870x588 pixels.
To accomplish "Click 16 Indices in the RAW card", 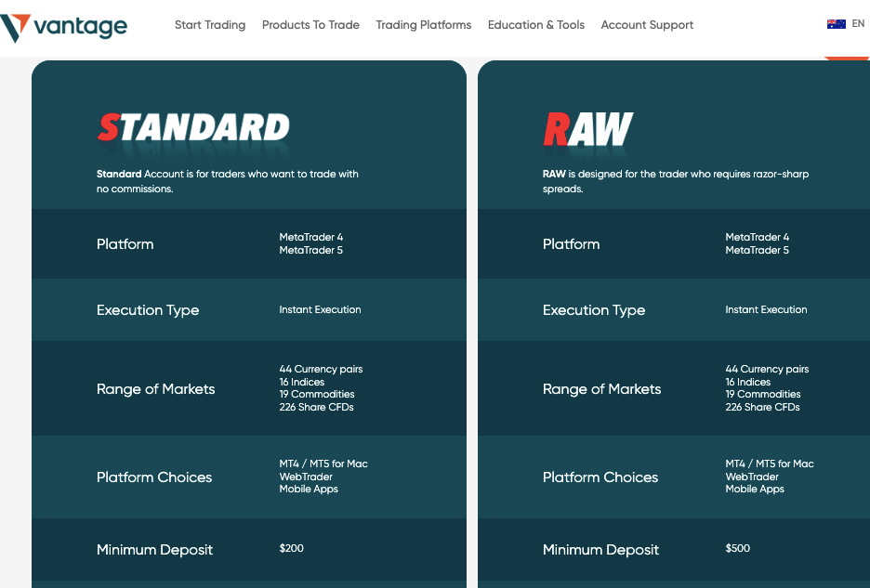I will click(x=748, y=382).
